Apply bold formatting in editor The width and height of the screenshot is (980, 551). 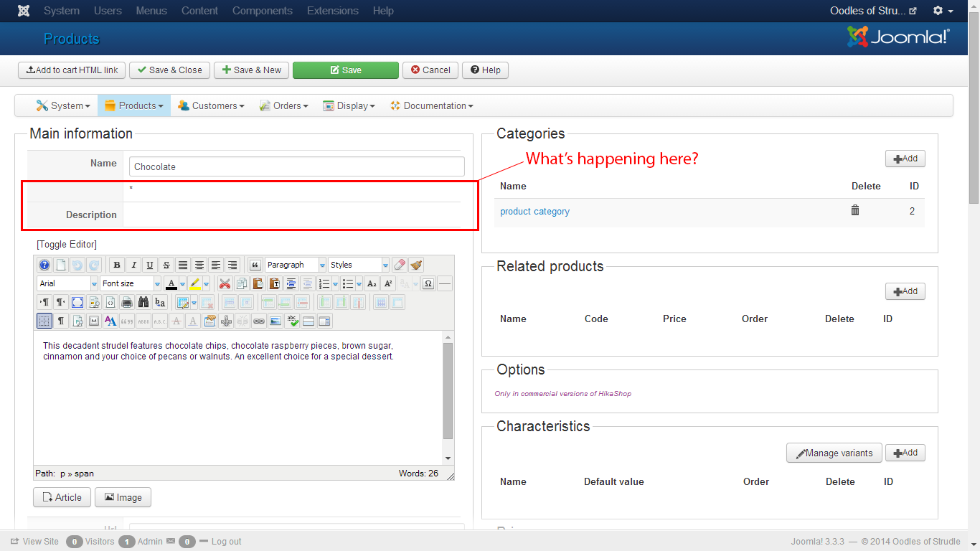tap(117, 265)
